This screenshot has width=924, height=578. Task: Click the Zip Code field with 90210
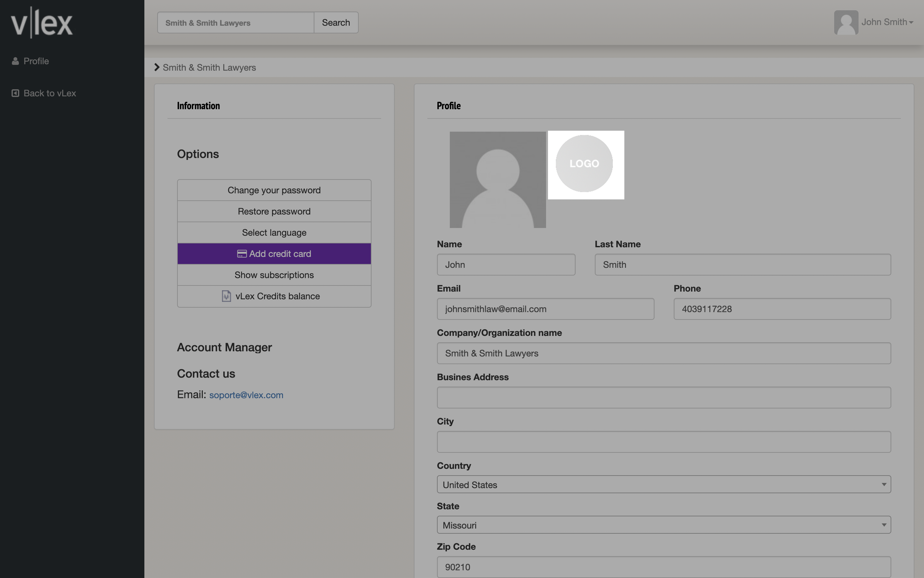664,567
